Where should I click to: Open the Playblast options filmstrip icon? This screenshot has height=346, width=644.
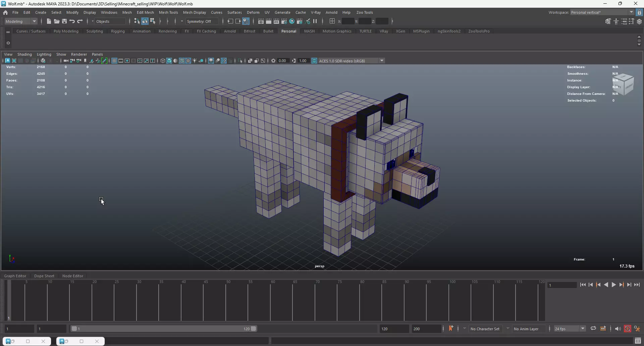point(603,329)
